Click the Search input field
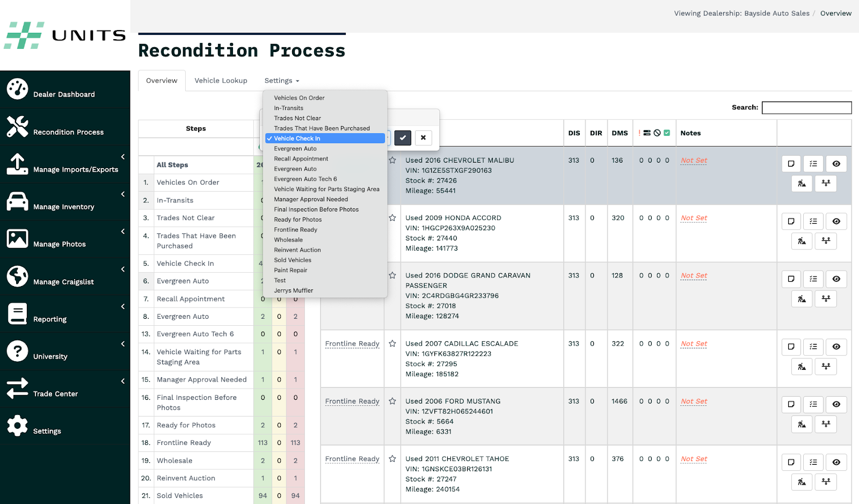This screenshot has width=859, height=504. [x=806, y=108]
